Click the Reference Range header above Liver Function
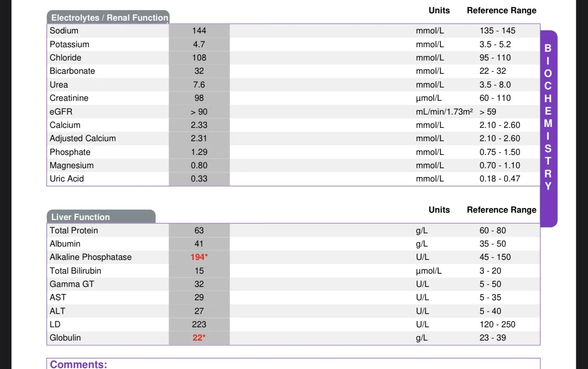This screenshot has height=369, width=588. [x=501, y=210]
